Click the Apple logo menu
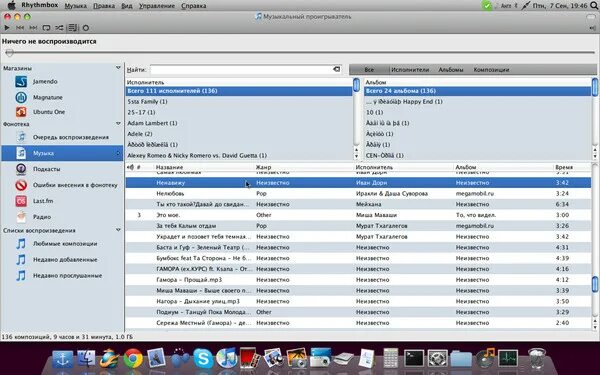The height and width of the screenshot is (375, 600). point(11,5)
